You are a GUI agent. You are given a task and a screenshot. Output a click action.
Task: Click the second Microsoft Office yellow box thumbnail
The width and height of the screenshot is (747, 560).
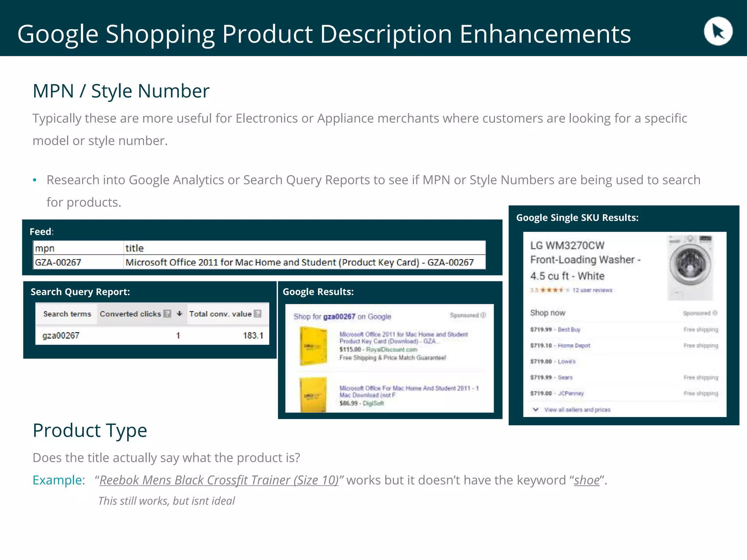pos(313,395)
